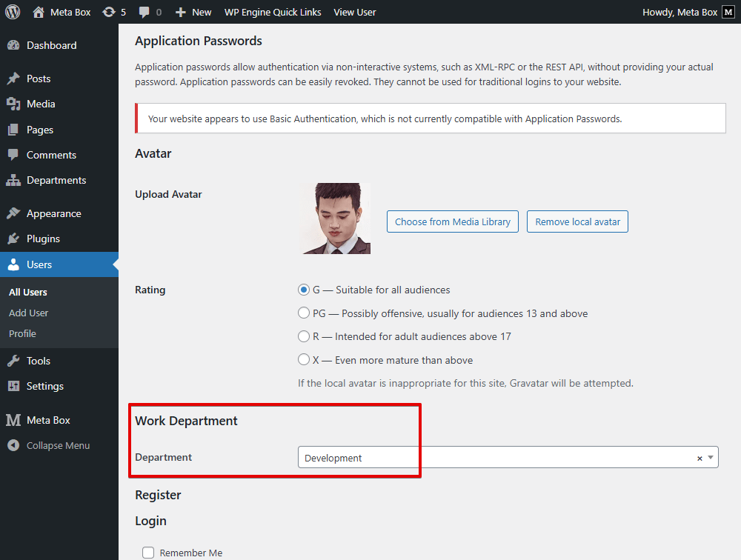Clear the Development department selection
Screen dimensions: 741x560
700,459
